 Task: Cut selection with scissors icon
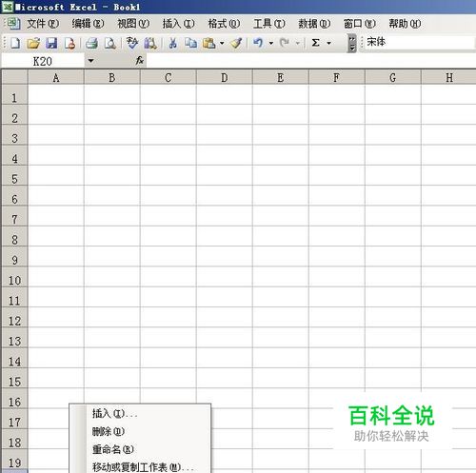173,43
